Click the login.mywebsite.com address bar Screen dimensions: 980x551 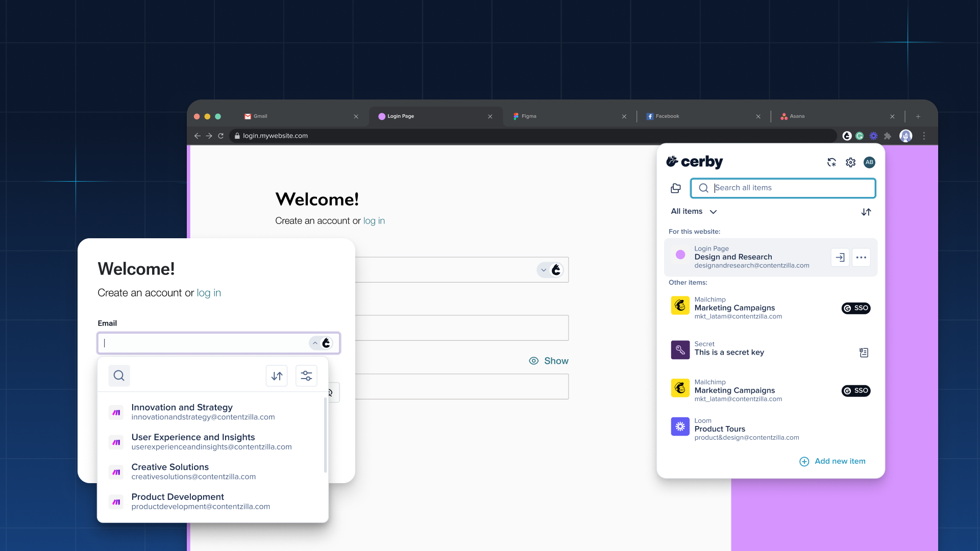coord(533,136)
